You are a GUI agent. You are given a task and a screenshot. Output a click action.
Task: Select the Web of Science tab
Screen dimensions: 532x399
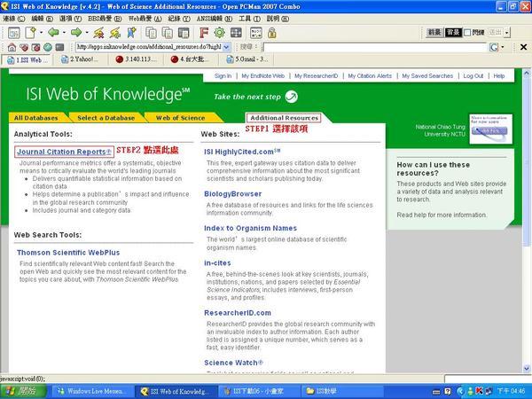[x=180, y=118]
